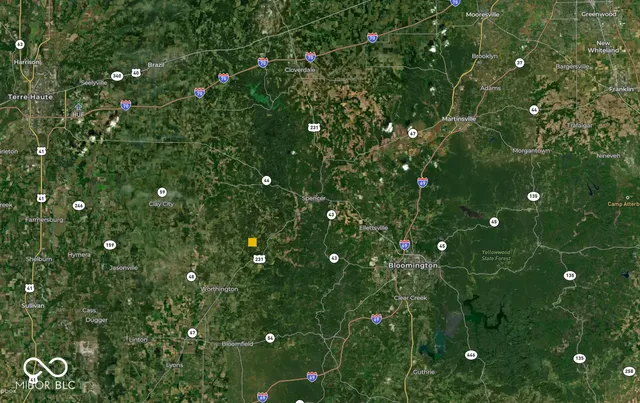
Task: Click the route 59 shield above Clay City
Action: coord(162,192)
